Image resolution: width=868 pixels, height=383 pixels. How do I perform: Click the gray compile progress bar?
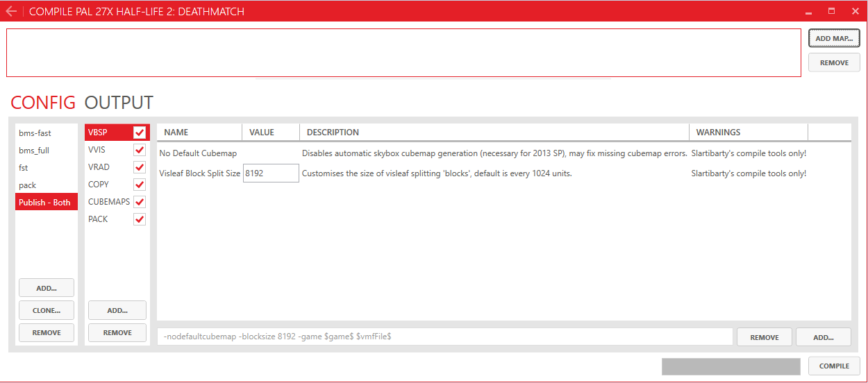click(731, 366)
